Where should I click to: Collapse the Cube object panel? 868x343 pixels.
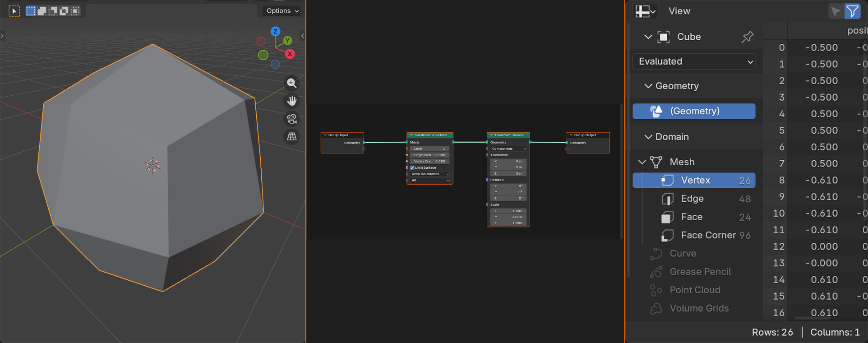(648, 37)
